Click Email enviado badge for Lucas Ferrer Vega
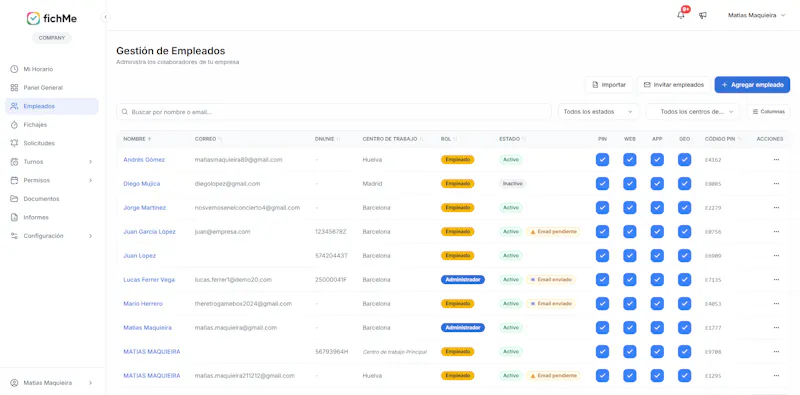This screenshot has height=395, width=800. tap(551, 280)
